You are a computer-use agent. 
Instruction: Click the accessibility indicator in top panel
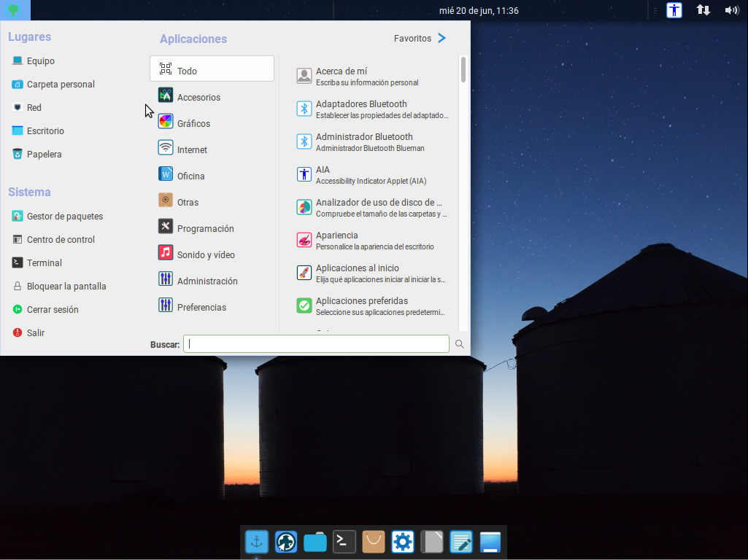pyautogui.click(x=674, y=10)
